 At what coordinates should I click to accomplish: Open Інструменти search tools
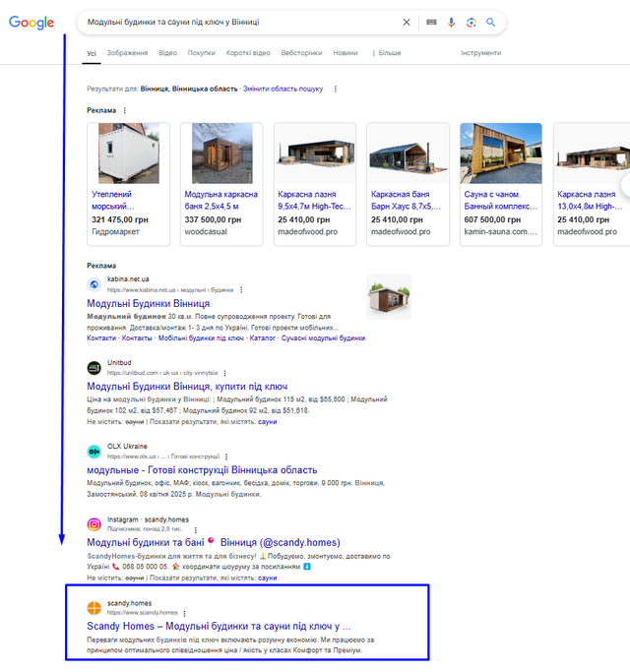point(480,53)
